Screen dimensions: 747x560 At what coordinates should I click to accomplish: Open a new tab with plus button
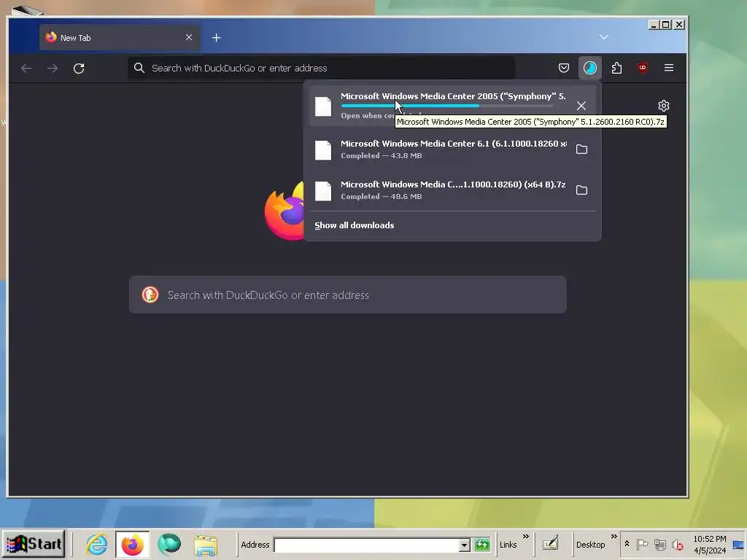(x=216, y=38)
